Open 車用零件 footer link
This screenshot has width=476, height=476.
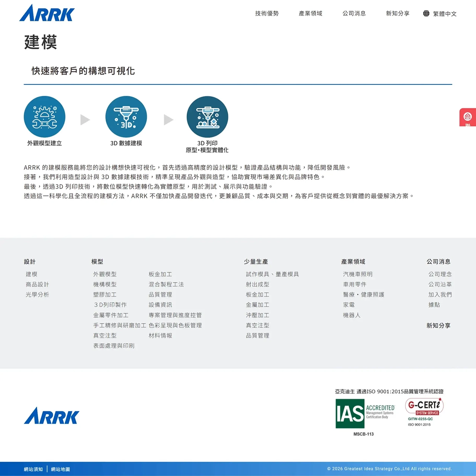[355, 284]
